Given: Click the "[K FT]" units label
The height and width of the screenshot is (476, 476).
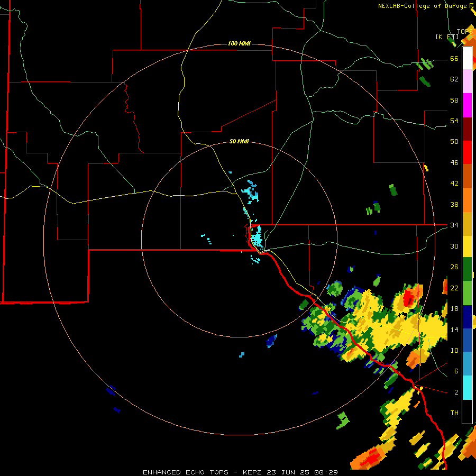Looking at the screenshot, I should pyautogui.click(x=447, y=36).
